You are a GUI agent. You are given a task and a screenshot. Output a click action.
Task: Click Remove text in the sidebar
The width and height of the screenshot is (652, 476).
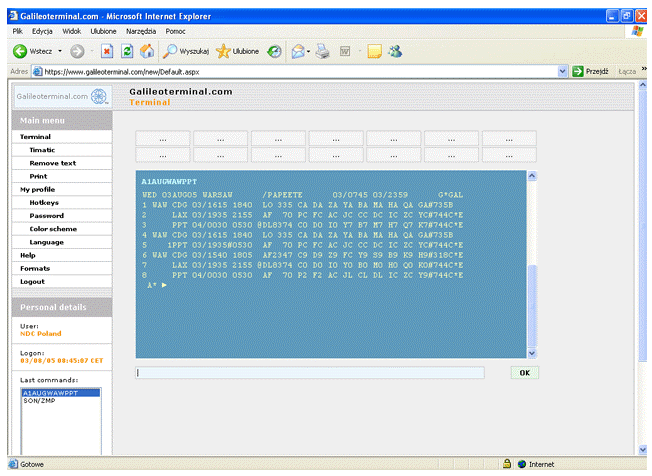(x=62, y=163)
